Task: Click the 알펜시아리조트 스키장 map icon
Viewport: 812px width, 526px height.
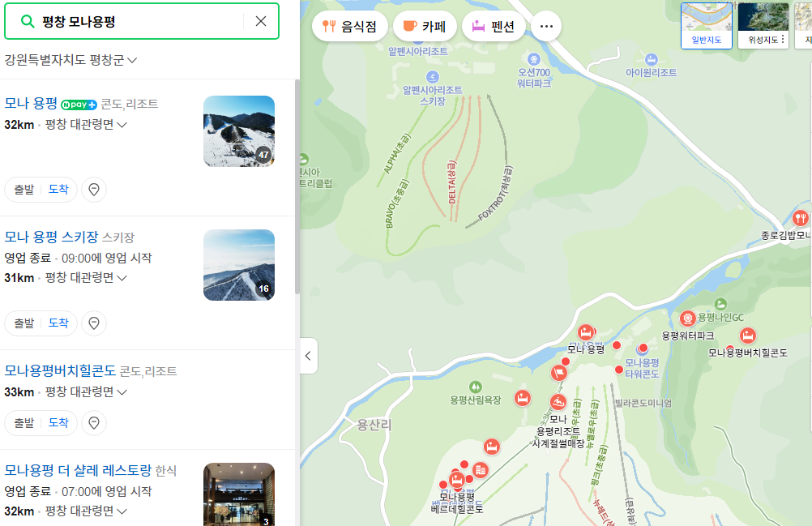Action: [x=433, y=77]
